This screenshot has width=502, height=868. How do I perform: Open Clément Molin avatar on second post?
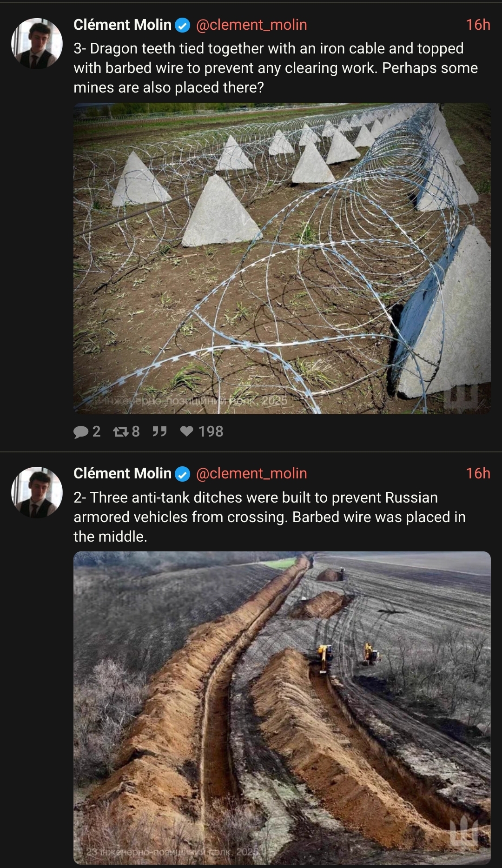(37, 492)
